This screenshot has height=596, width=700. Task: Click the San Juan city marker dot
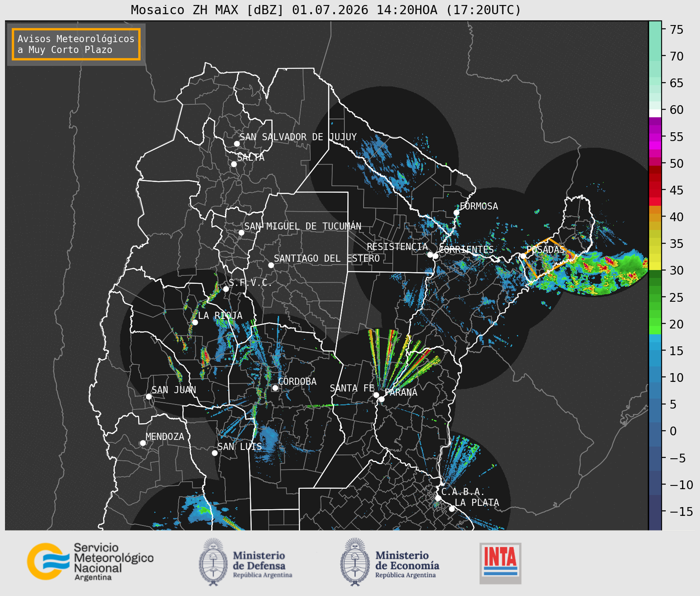point(149,396)
